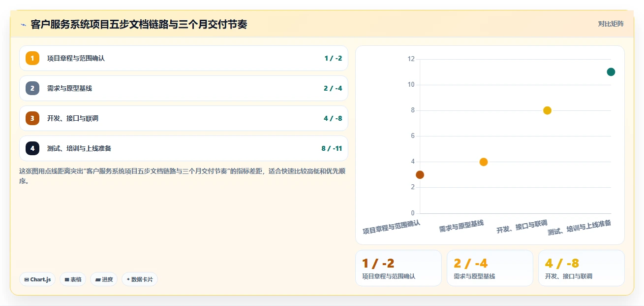
Task: Open the 1 / -2 data card
Action: (x=399, y=268)
